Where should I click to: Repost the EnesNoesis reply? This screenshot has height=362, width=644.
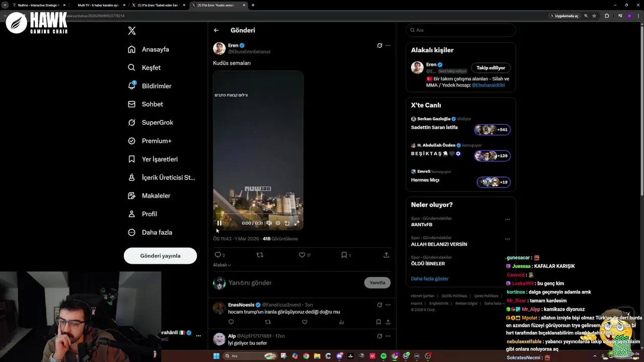pyautogui.click(x=268, y=322)
